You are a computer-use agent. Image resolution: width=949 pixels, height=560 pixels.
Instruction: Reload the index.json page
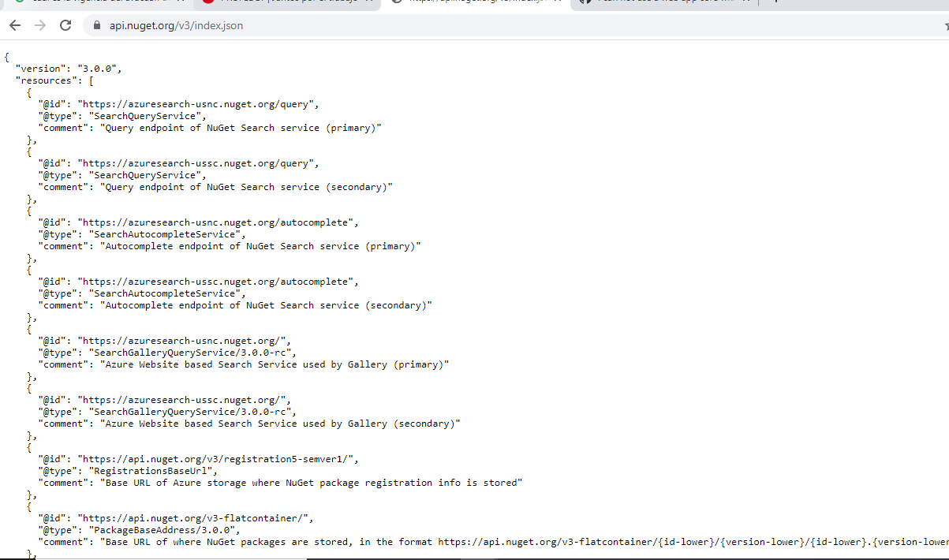(65, 25)
